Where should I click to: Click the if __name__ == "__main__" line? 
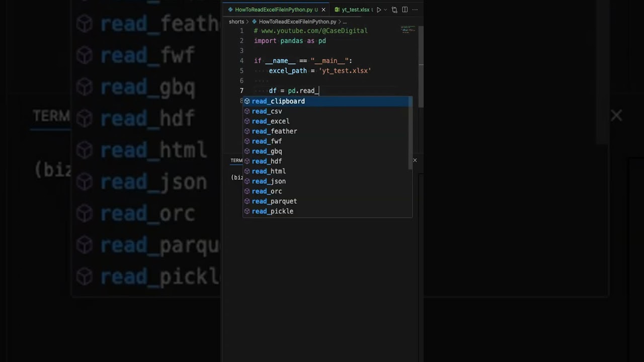click(303, 61)
